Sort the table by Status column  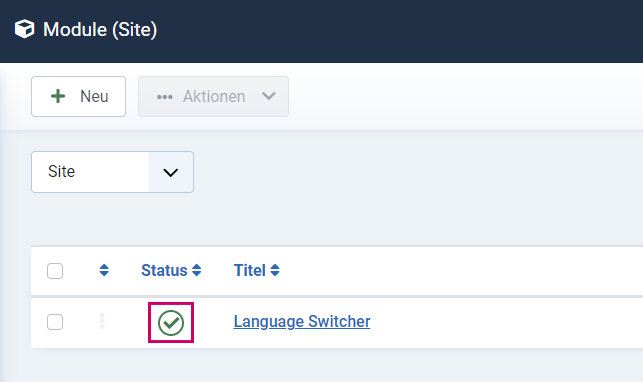pyautogui.click(x=164, y=270)
